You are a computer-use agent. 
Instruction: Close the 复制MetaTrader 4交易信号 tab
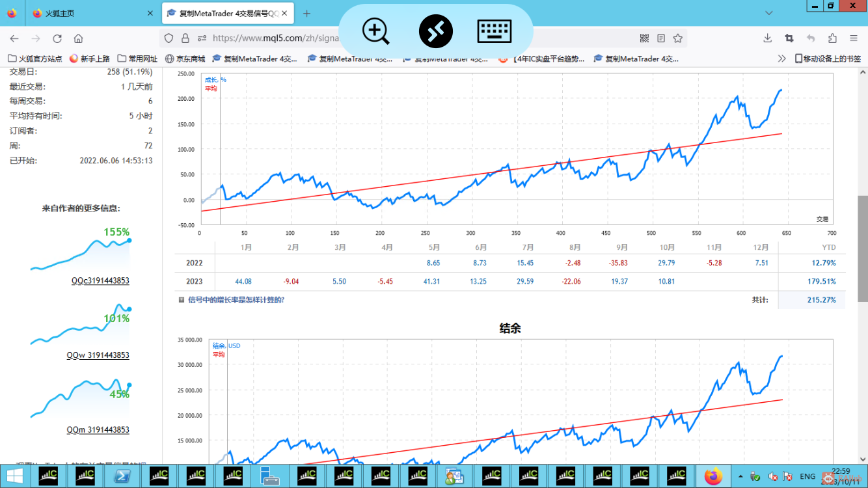coord(284,13)
